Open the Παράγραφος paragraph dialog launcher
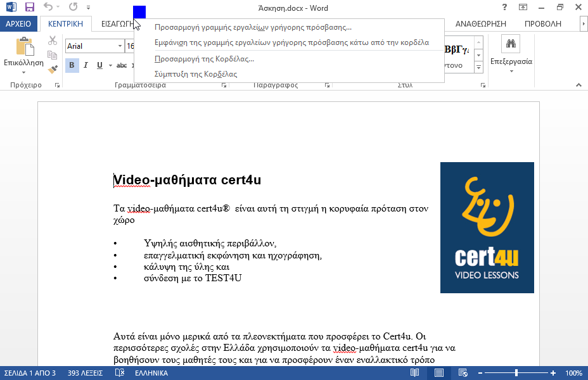 pos(328,85)
